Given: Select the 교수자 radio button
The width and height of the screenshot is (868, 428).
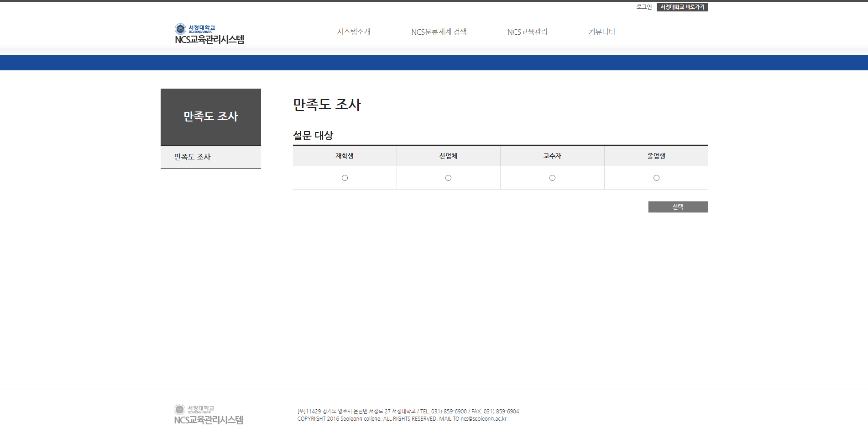Looking at the screenshot, I should pyautogui.click(x=552, y=178).
